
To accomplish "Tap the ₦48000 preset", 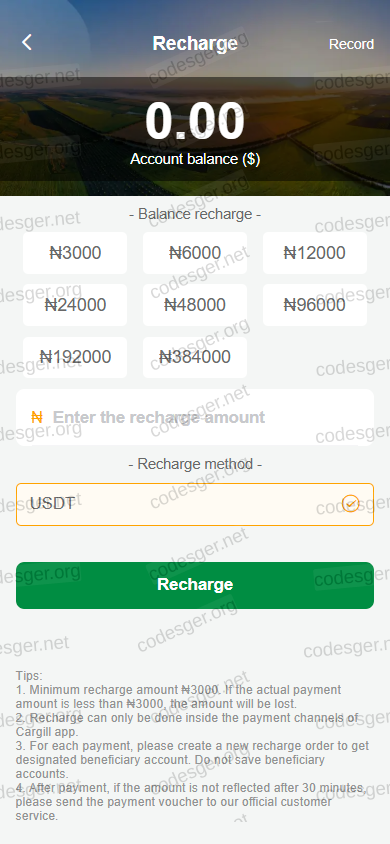I will coord(195,305).
